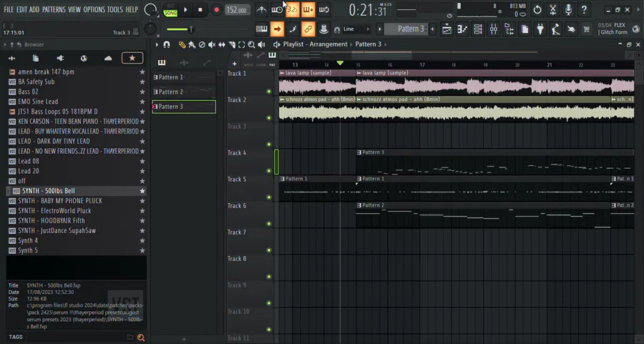Open the Piano roll view icon
Screen dimensions: 644x344
pos(462,29)
